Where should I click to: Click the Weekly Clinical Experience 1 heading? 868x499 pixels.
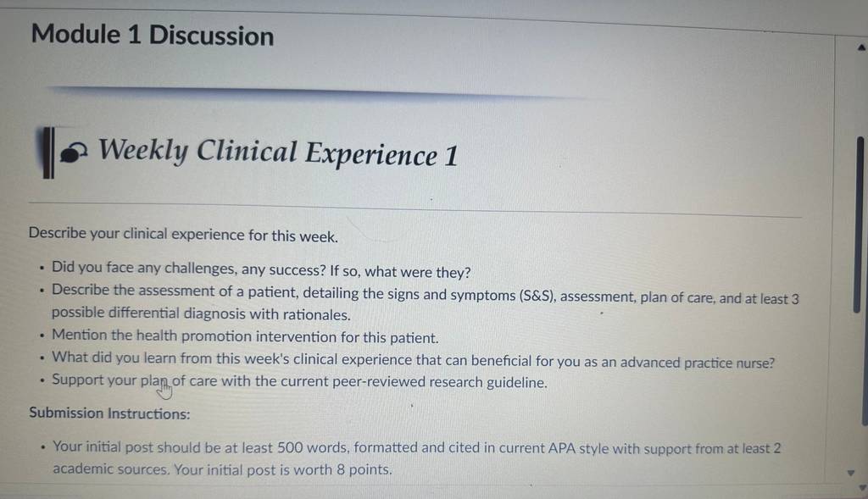click(278, 152)
